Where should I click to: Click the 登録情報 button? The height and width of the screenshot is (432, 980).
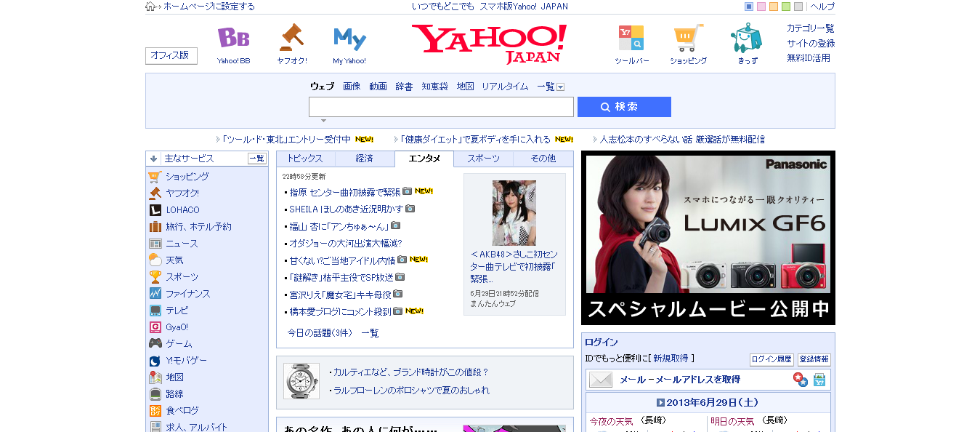[x=814, y=360]
